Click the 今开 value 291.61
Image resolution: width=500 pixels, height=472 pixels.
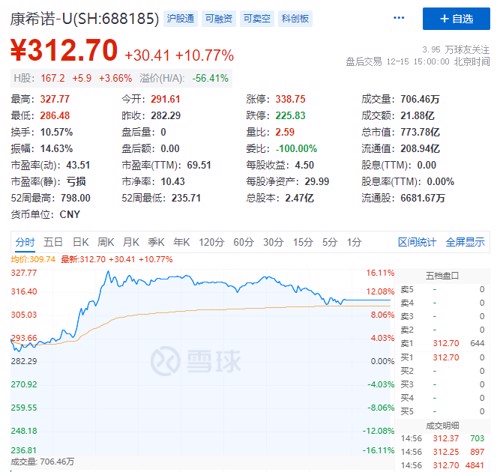coord(165,99)
